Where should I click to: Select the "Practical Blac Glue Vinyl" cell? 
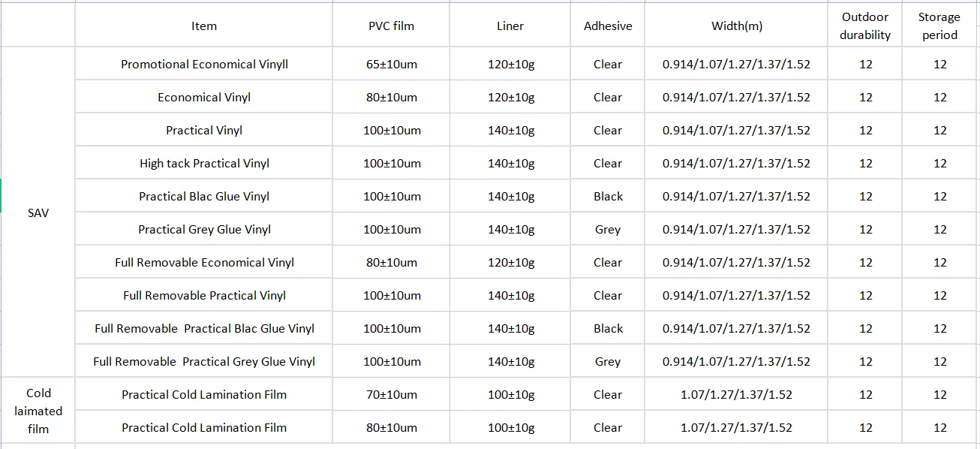click(204, 197)
